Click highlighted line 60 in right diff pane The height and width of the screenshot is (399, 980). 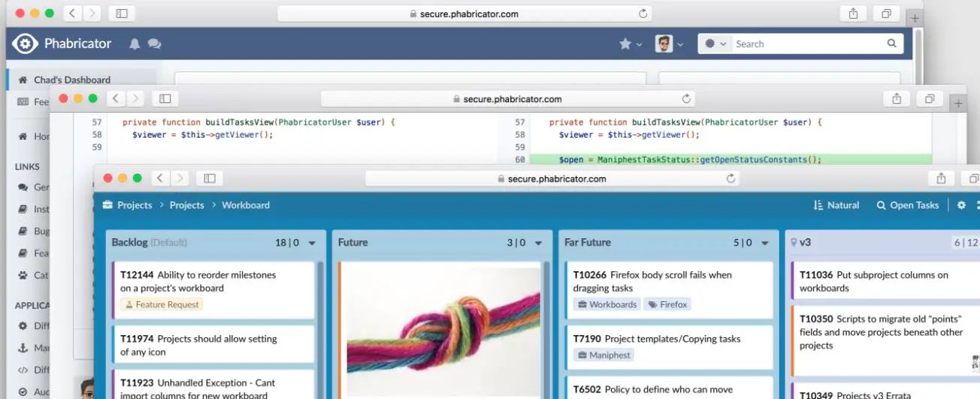pos(729,160)
